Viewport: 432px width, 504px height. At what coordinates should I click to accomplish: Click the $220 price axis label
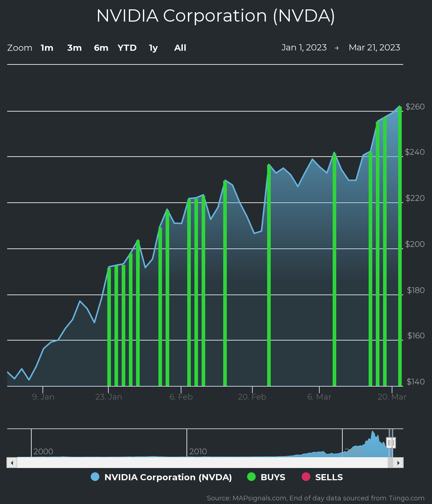click(415, 198)
